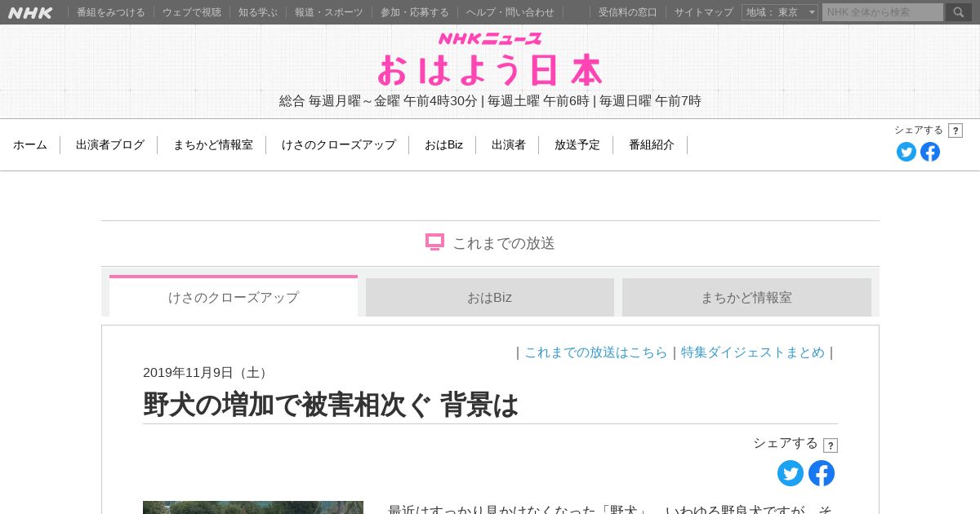Select ホーム in the program navigation
The image size is (980, 514).
(x=30, y=145)
